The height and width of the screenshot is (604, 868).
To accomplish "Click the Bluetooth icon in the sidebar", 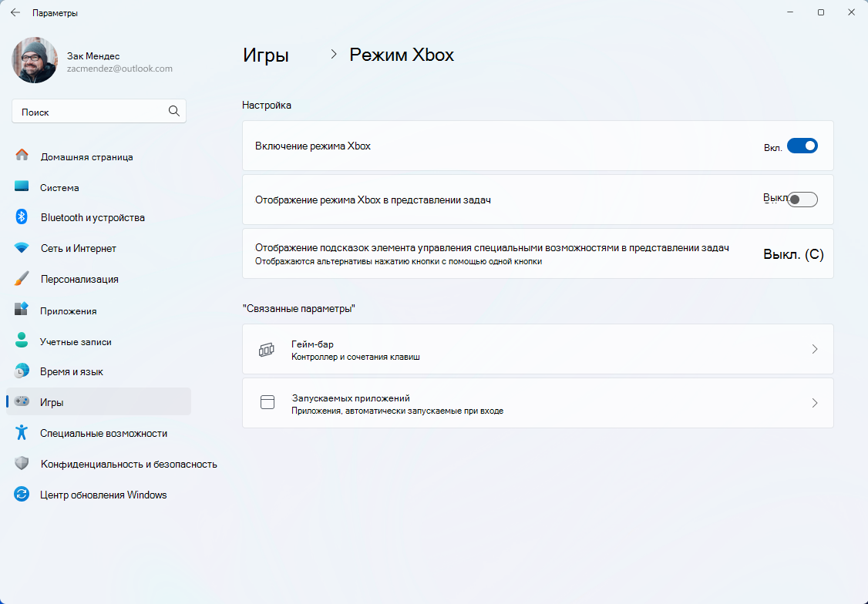I will pyautogui.click(x=22, y=216).
